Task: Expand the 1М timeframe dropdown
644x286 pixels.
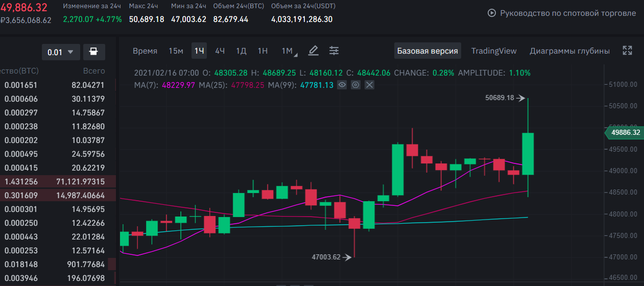Action: coord(289,51)
